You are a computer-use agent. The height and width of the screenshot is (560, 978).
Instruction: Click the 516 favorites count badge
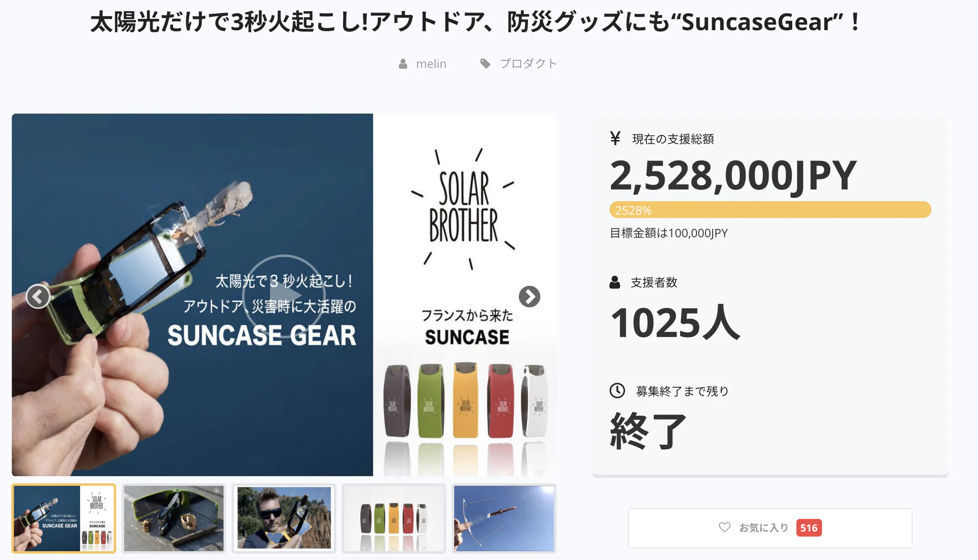pos(809,528)
